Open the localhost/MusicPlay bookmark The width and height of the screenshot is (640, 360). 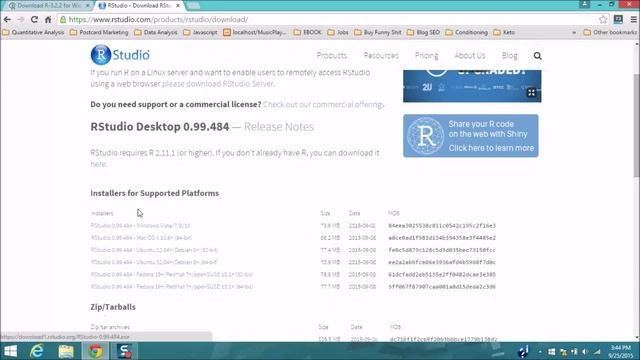(255, 32)
